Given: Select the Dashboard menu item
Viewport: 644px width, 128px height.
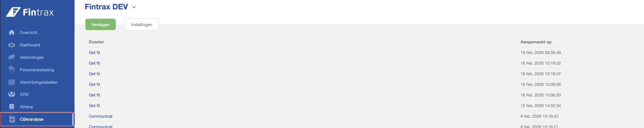Looking at the screenshot, I should pos(30,45).
